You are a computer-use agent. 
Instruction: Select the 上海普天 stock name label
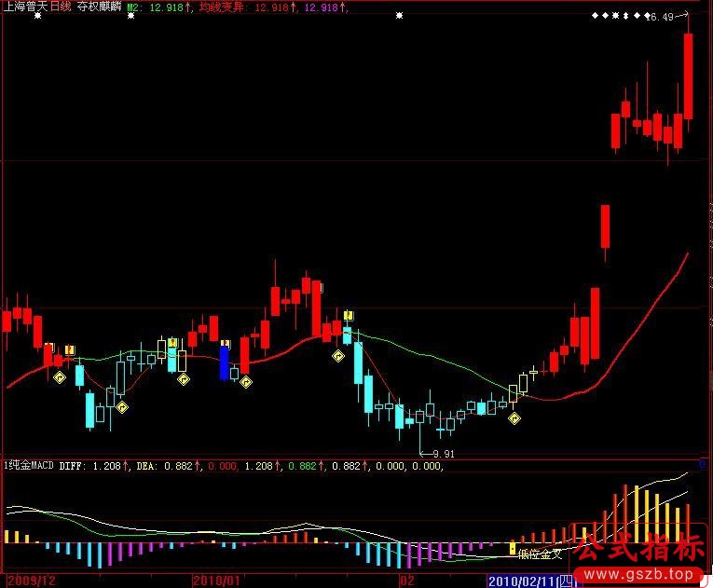tap(24, 7)
